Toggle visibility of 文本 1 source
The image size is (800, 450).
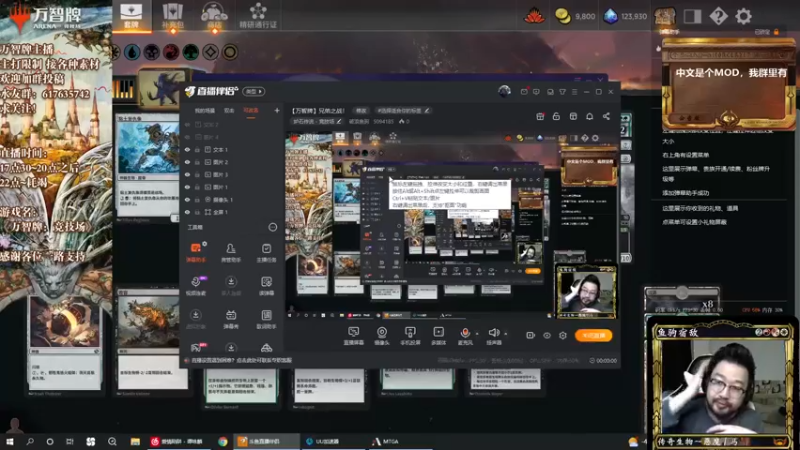(x=187, y=150)
